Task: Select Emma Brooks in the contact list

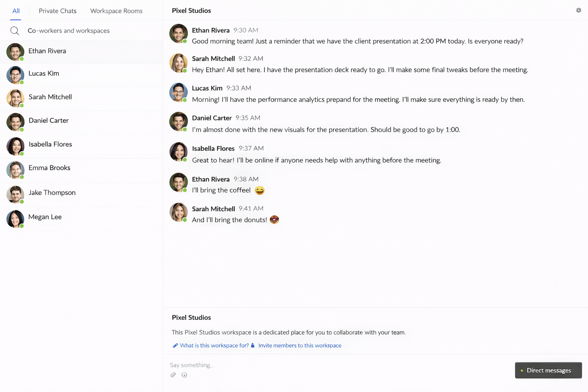Action: pyautogui.click(x=49, y=168)
